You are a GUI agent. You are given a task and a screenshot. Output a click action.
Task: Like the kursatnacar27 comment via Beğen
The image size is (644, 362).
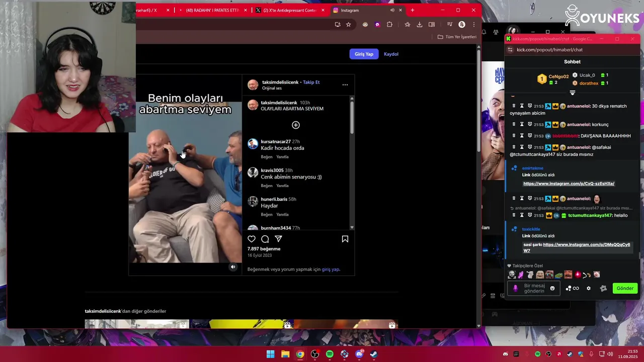click(x=267, y=157)
